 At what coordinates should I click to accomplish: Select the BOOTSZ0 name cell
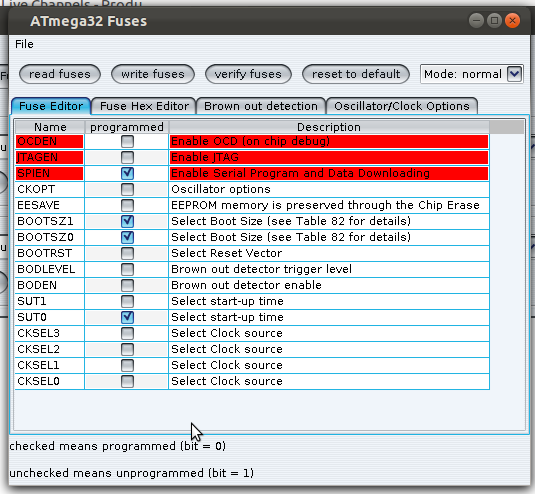coord(49,237)
